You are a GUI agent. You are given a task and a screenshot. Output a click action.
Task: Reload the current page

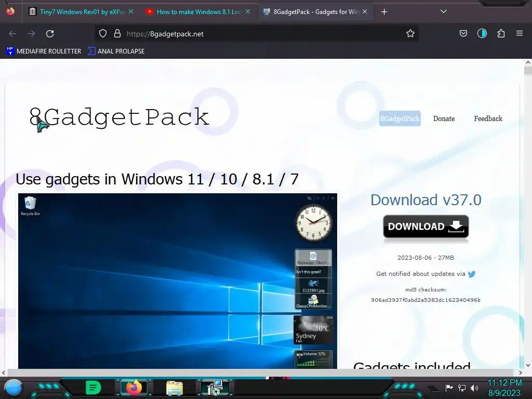50,34
